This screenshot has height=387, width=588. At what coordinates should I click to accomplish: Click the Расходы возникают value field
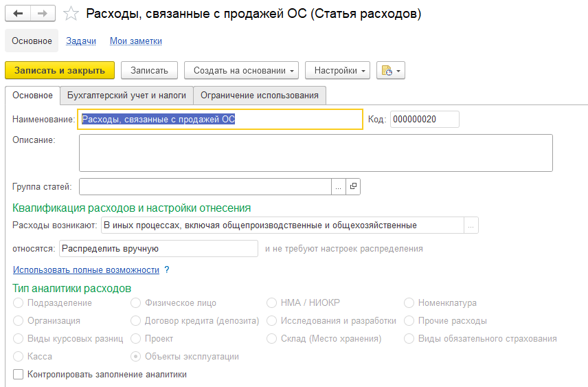pos(282,225)
